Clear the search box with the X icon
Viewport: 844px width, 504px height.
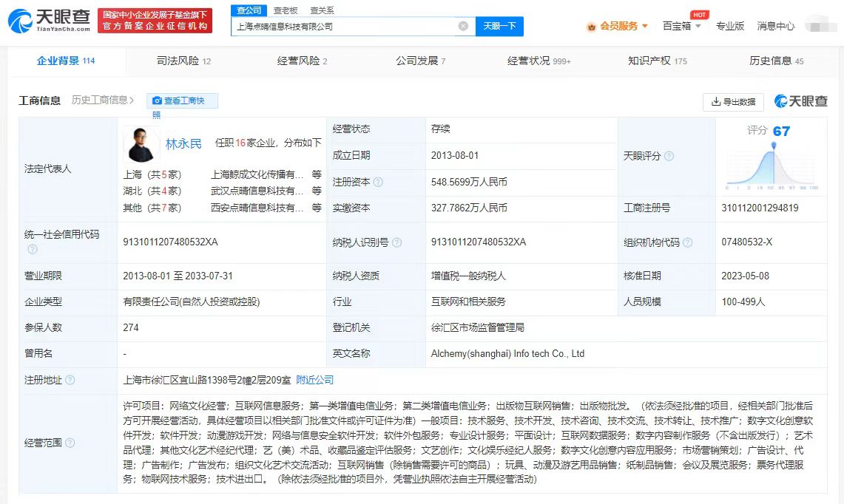point(463,26)
